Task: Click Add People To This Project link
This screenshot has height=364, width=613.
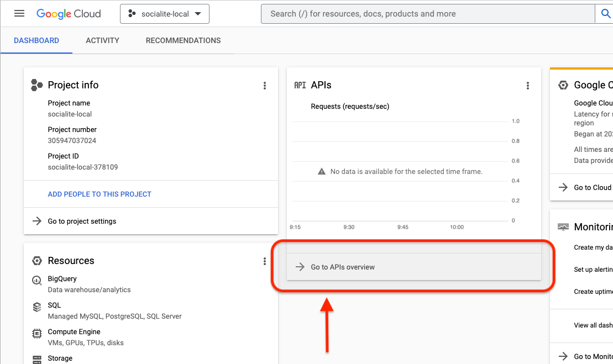Action: point(99,194)
